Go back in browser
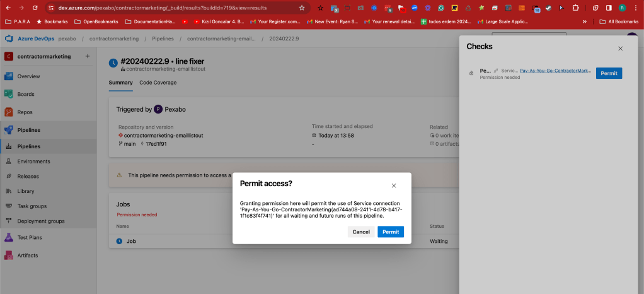This screenshot has width=644, height=294. pyautogui.click(x=8, y=8)
